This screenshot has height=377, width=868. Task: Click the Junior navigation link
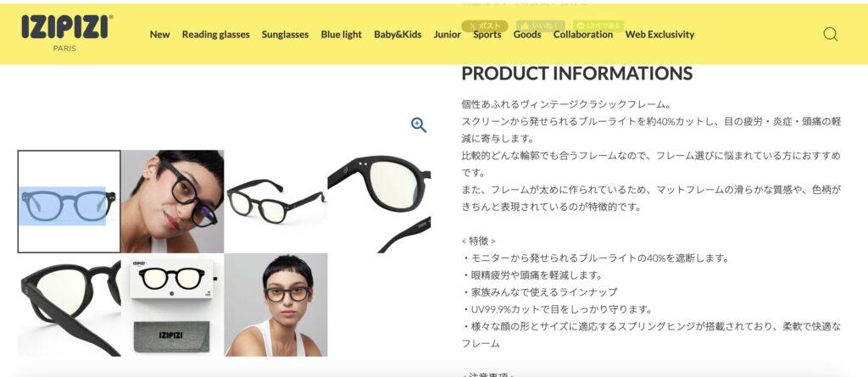(448, 35)
